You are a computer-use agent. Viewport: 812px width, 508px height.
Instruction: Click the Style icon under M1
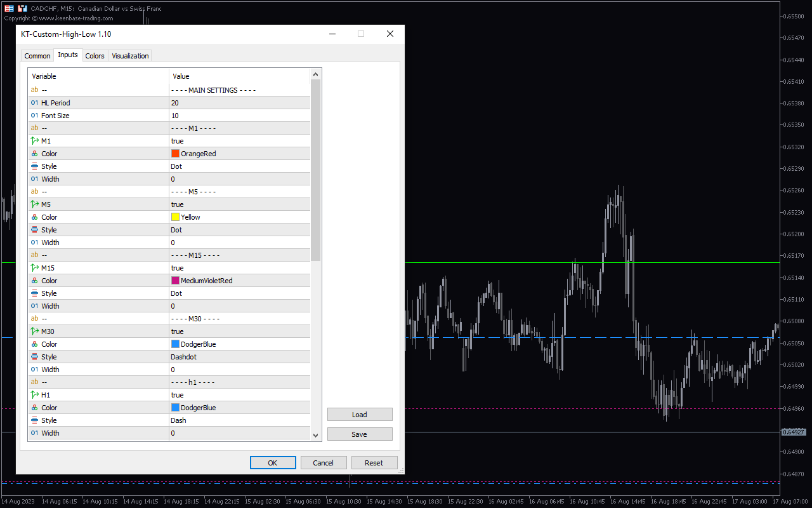coord(35,166)
